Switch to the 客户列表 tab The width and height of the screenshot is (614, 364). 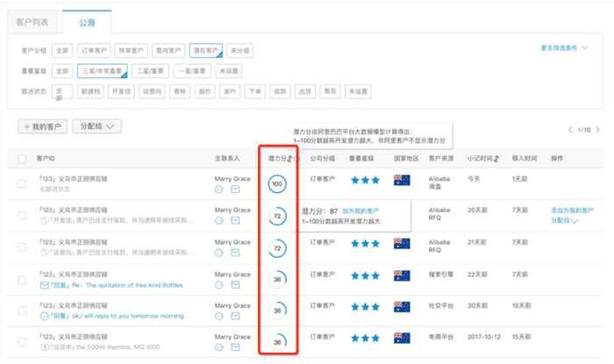[x=32, y=22]
